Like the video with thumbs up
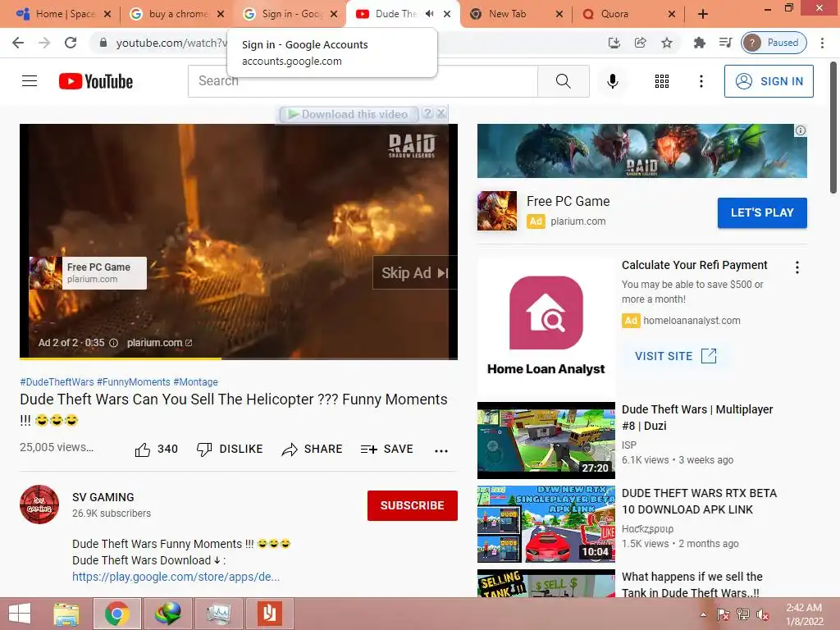Image resolution: width=840 pixels, height=630 pixels. pyautogui.click(x=143, y=450)
